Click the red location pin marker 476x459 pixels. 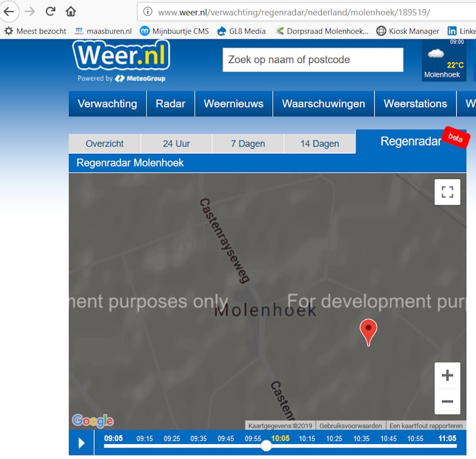click(x=368, y=331)
